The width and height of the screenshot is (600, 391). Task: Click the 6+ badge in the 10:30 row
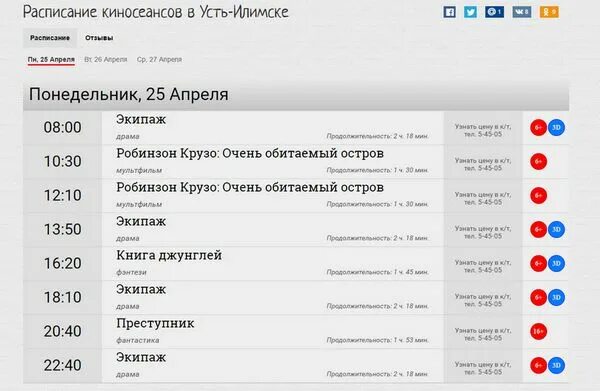click(x=538, y=161)
